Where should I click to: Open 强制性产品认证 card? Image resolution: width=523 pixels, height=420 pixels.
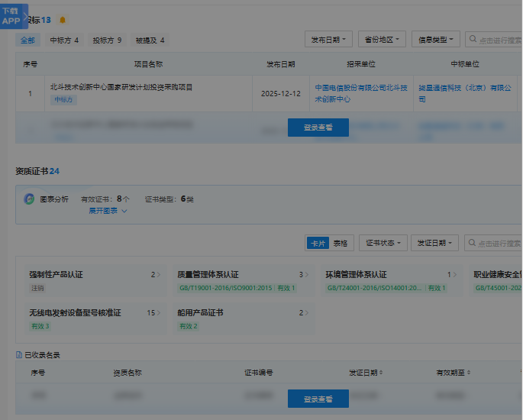[x=95, y=280]
